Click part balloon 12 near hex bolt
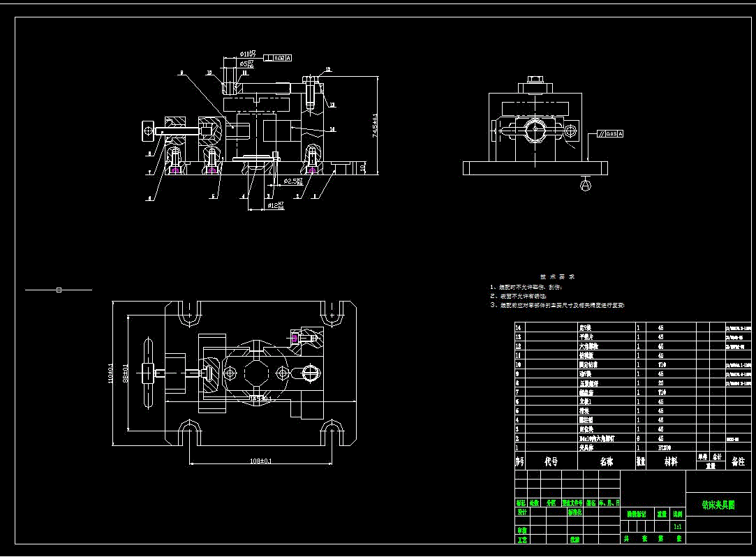756x557 pixels. tap(328, 69)
